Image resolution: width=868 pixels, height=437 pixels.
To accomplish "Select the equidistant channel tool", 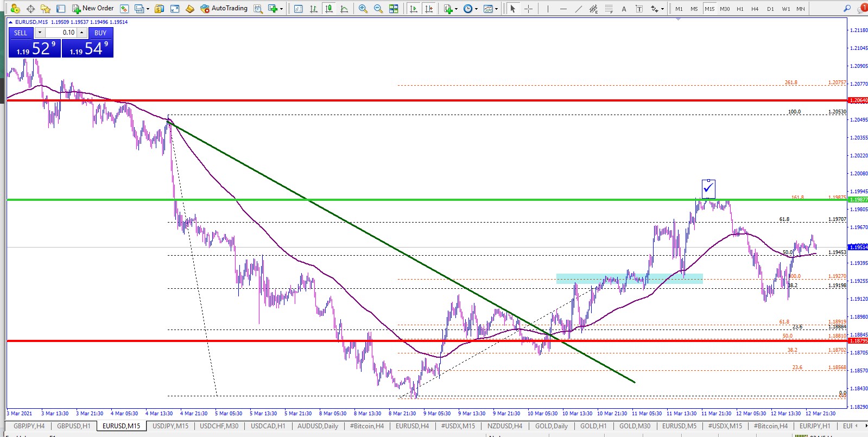I will point(593,9).
